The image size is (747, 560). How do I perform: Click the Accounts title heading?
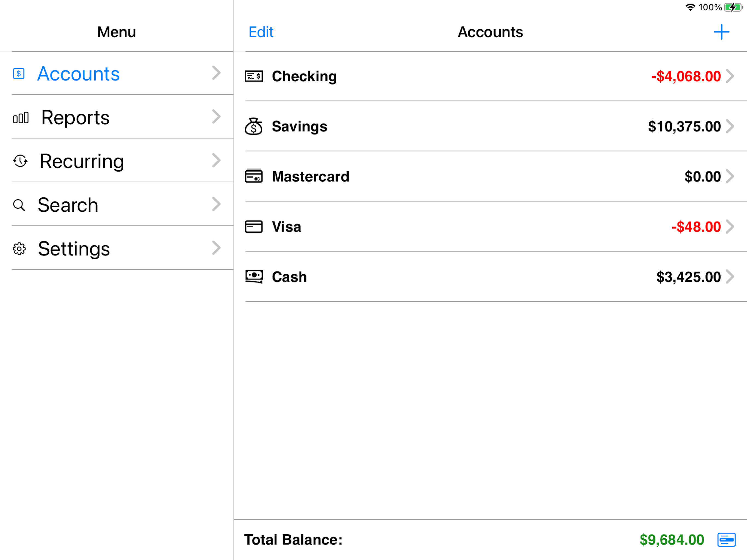(x=490, y=32)
